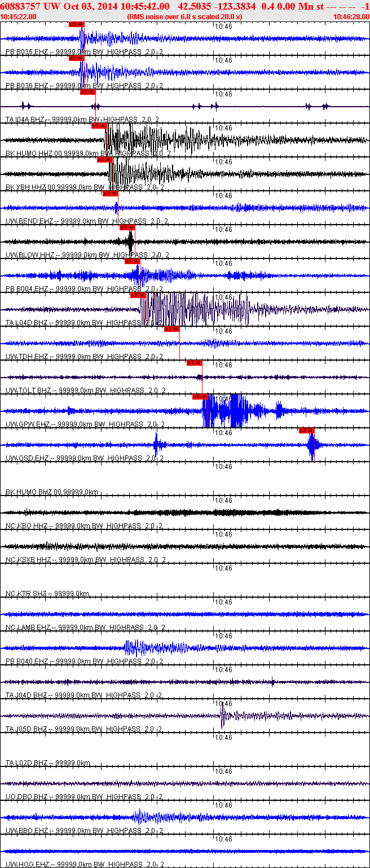Viewport: 370px width, 868px height.
Task: Click the red pick flag on TA L04D trace
Action: [x=138, y=295]
